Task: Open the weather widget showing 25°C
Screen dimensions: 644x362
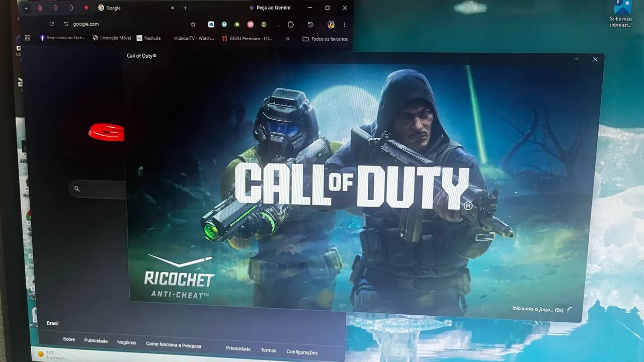Action: pyautogui.click(x=50, y=354)
